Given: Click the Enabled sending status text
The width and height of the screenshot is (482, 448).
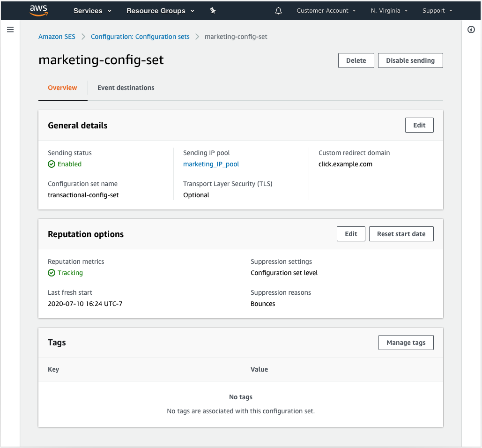Looking at the screenshot, I should pyautogui.click(x=69, y=164).
